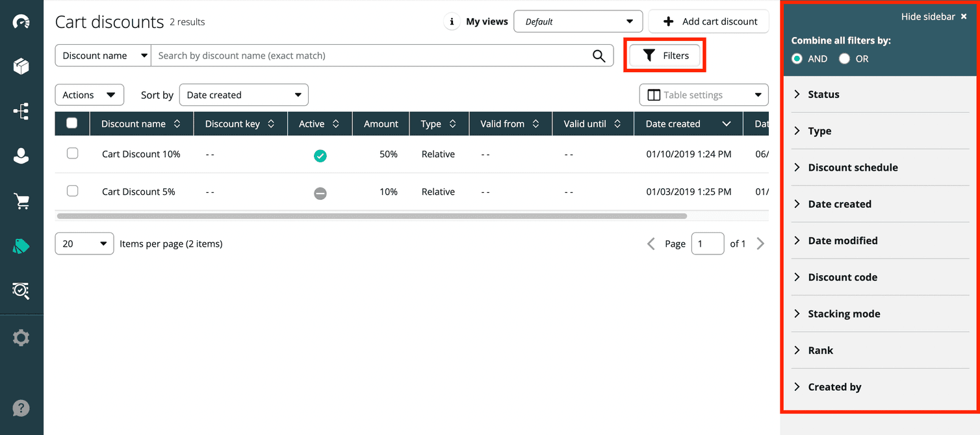Open the Discounts tag icon
Viewport: 980px width, 435px height.
tap(21, 246)
